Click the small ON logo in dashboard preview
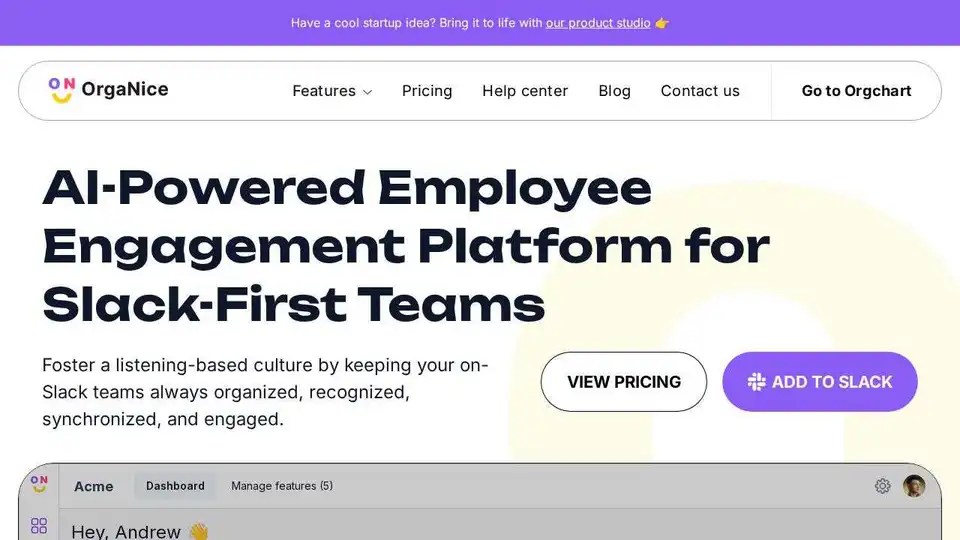Image resolution: width=960 pixels, height=540 pixels. pos(39,484)
